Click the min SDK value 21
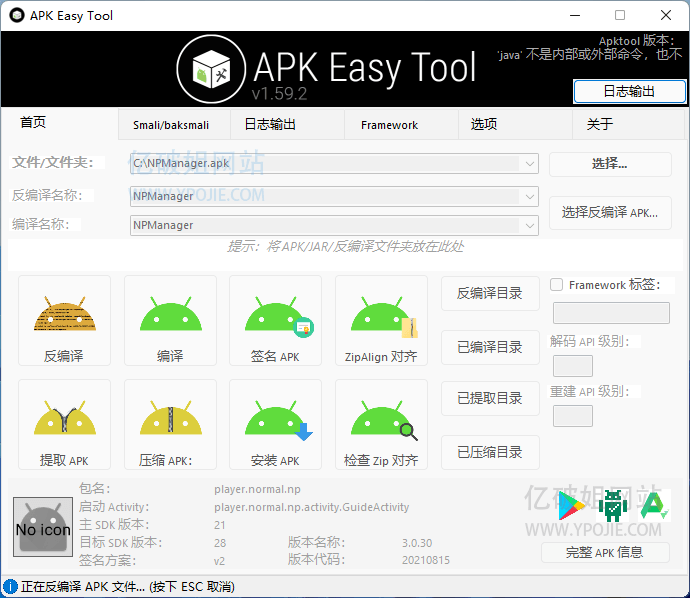The width and height of the screenshot is (690, 598). tap(220, 525)
